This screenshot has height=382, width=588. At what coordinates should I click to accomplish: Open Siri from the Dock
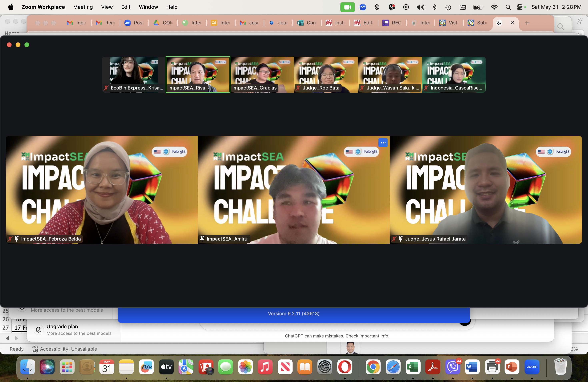point(47,367)
